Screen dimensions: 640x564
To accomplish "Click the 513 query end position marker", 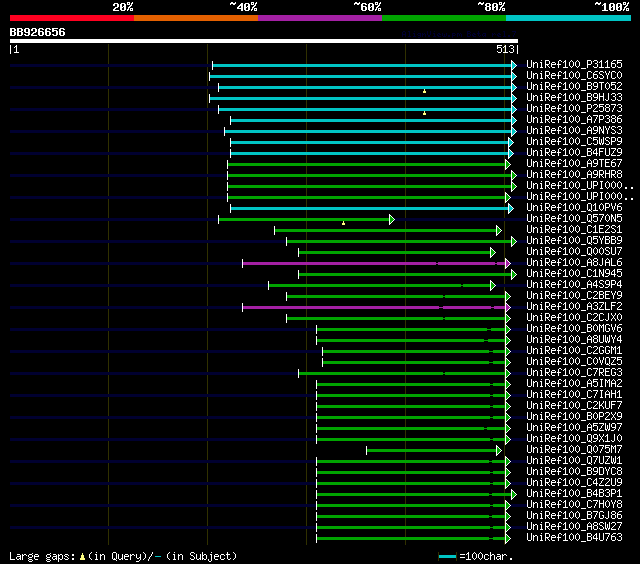I will point(507,49).
